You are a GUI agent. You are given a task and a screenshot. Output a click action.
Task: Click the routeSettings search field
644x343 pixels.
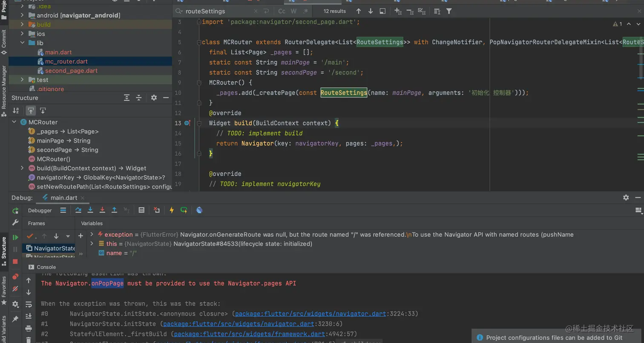[x=217, y=11]
